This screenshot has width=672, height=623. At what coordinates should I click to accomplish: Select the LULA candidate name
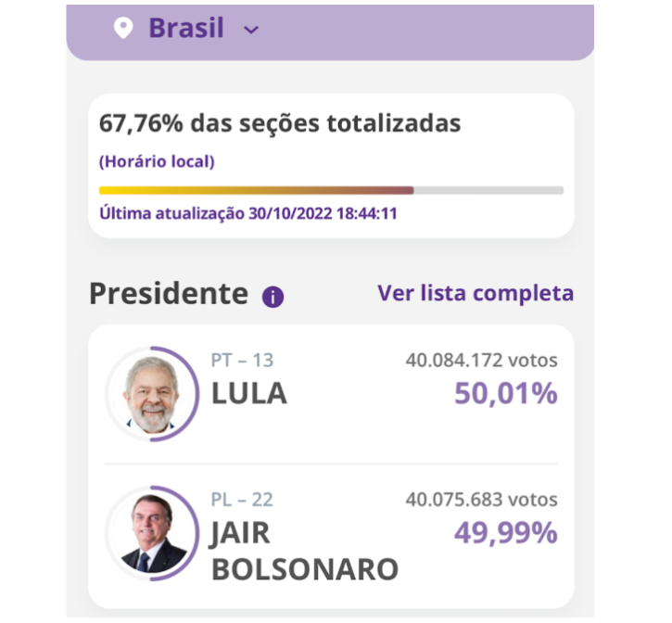click(249, 394)
